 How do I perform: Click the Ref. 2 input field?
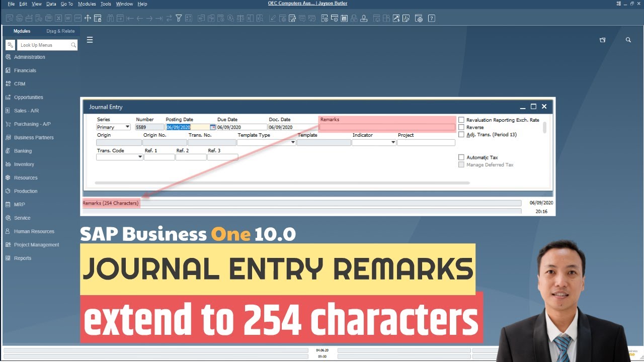tap(191, 157)
